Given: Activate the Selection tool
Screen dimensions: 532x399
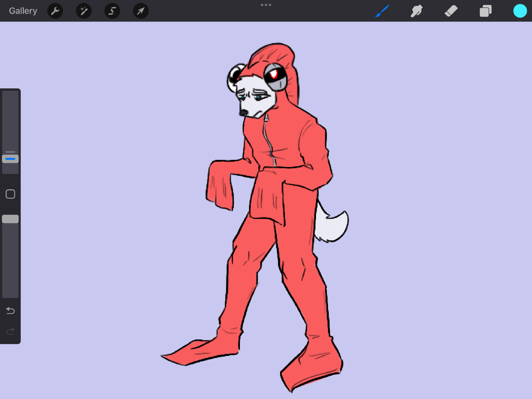Looking at the screenshot, I should pyautogui.click(x=112, y=11).
